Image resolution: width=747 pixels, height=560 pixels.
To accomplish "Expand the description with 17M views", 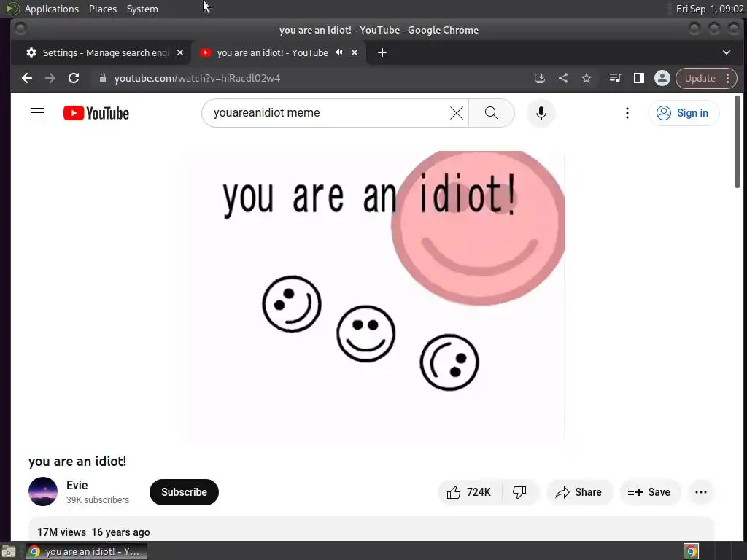I will 371,529.
